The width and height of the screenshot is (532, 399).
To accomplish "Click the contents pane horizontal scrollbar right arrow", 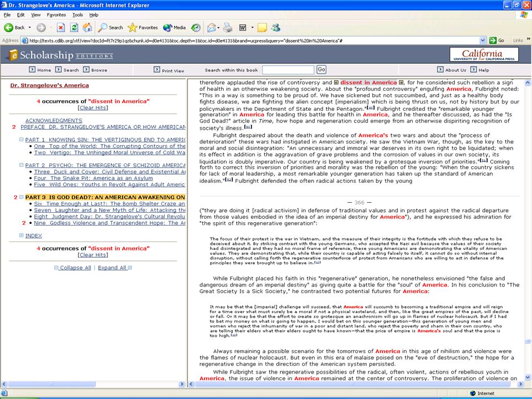I will [x=182, y=384].
